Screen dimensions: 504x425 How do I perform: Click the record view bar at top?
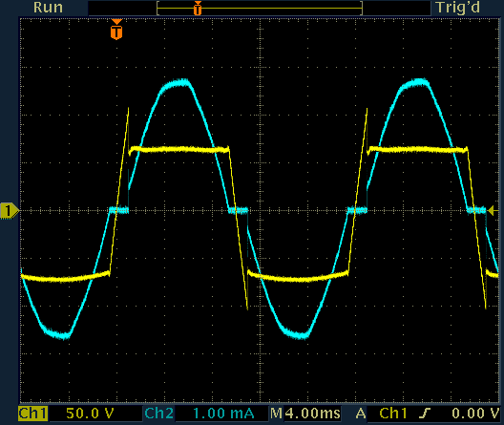tap(260, 8)
